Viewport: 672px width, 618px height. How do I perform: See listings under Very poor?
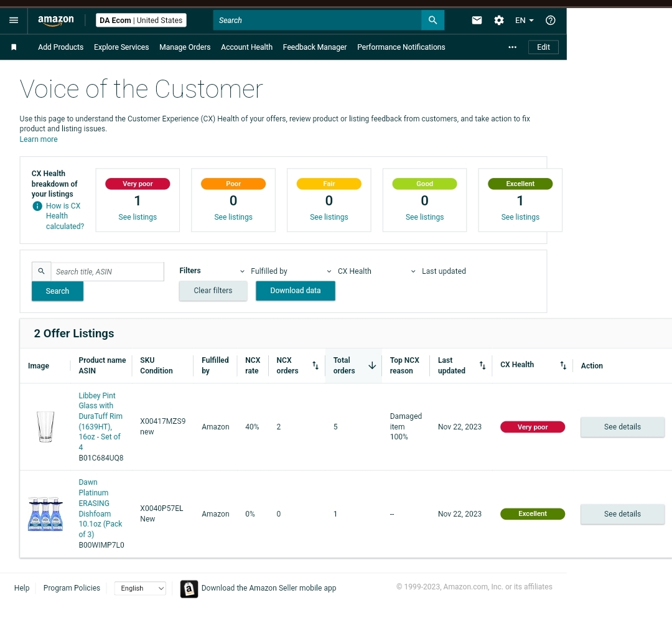(x=138, y=217)
